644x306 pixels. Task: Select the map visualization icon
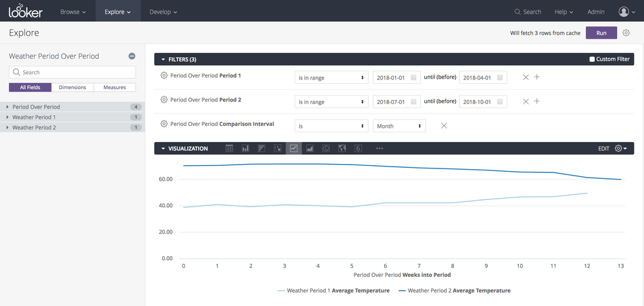click(x=342, y=148)
